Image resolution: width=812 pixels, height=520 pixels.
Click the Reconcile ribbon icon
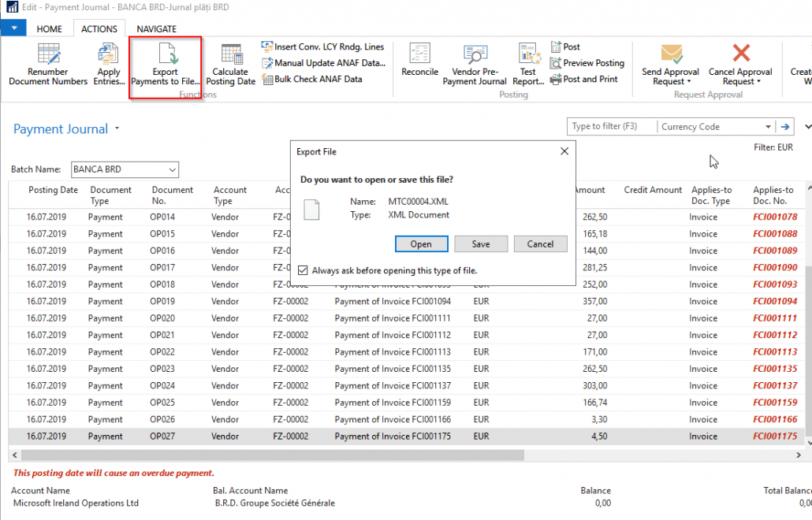419,55
